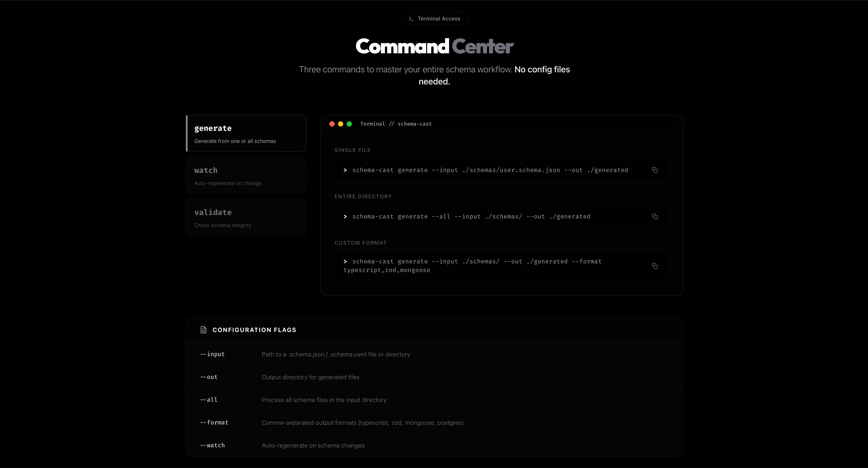
Task: Click the terminal prompt icon in Terminal Access badge
Action: [x=411, y=19]
